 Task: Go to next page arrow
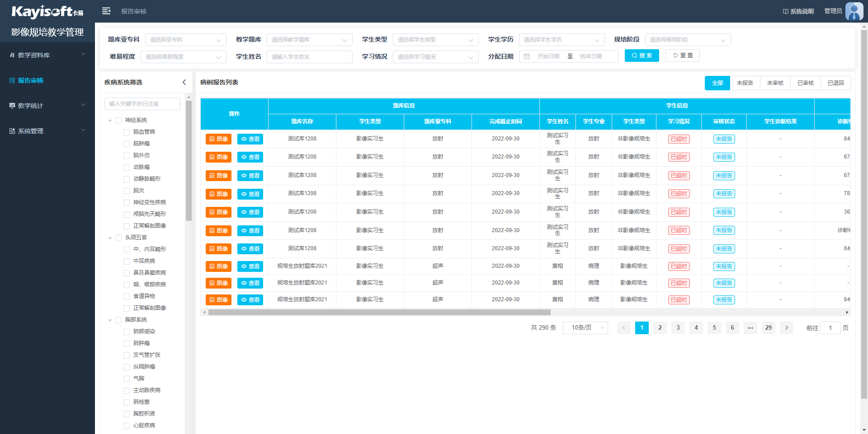(x=786, y=328)
